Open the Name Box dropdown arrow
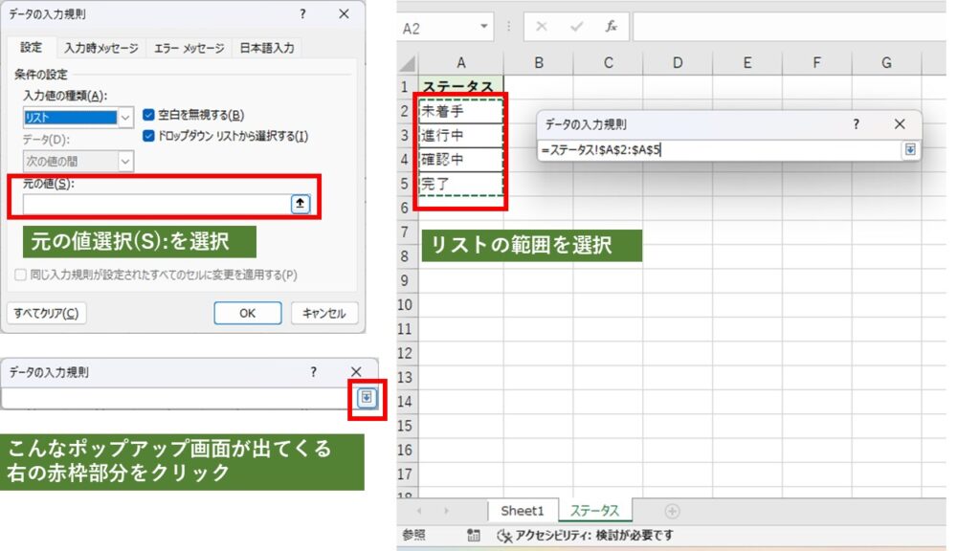The height and width of the screenshot is (551, 980). click(x=484, y=27)
